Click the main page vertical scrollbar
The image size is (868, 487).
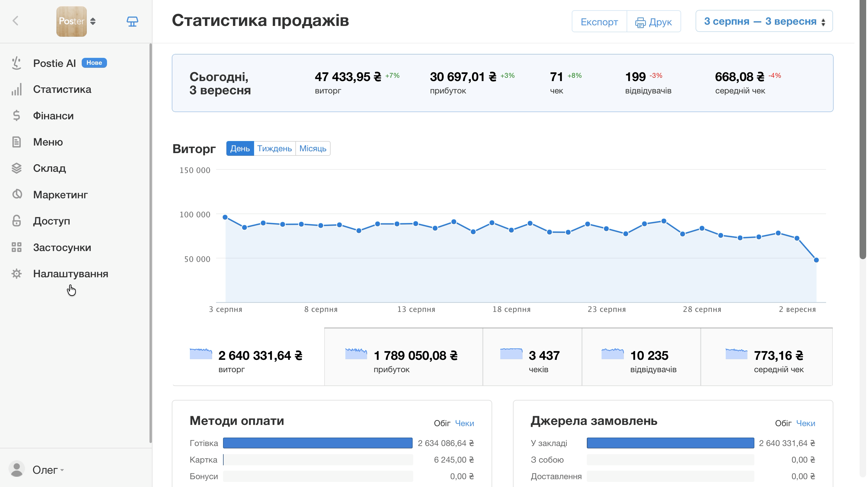[x=863, y=130]
